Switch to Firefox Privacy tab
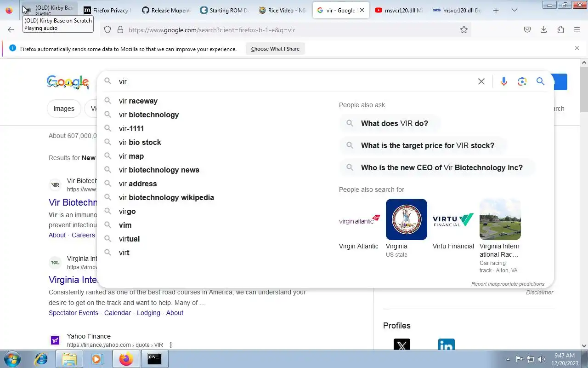Screen dimensions: 588x368 [x=108, y=10]
